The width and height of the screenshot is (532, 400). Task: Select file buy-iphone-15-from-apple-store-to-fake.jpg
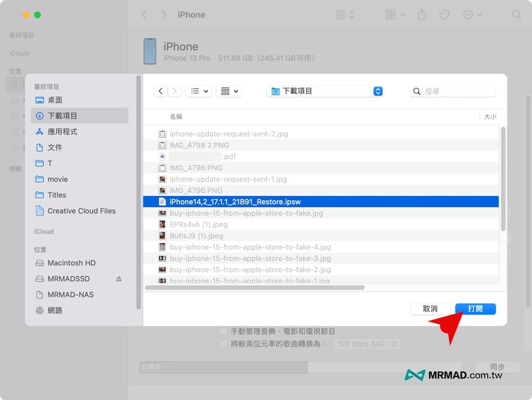321,213
